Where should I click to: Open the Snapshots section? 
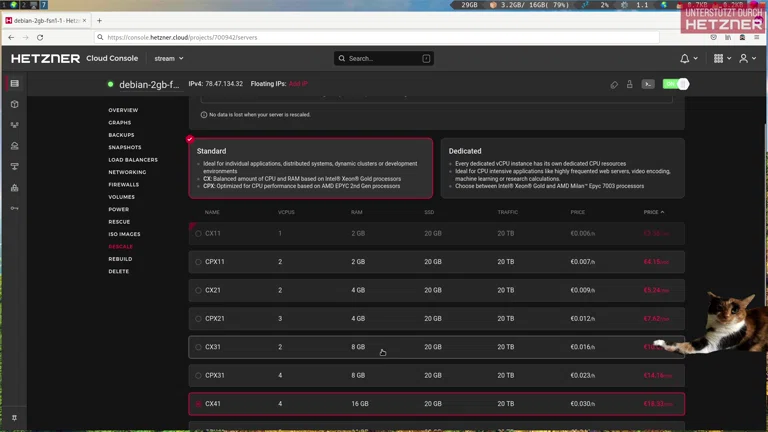125,147
